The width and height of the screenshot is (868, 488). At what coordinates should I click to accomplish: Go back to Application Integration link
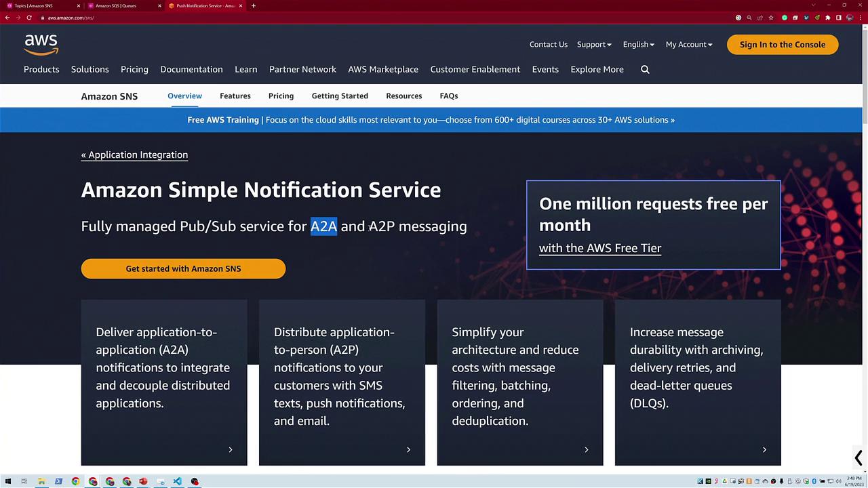(x=135, y=155)
